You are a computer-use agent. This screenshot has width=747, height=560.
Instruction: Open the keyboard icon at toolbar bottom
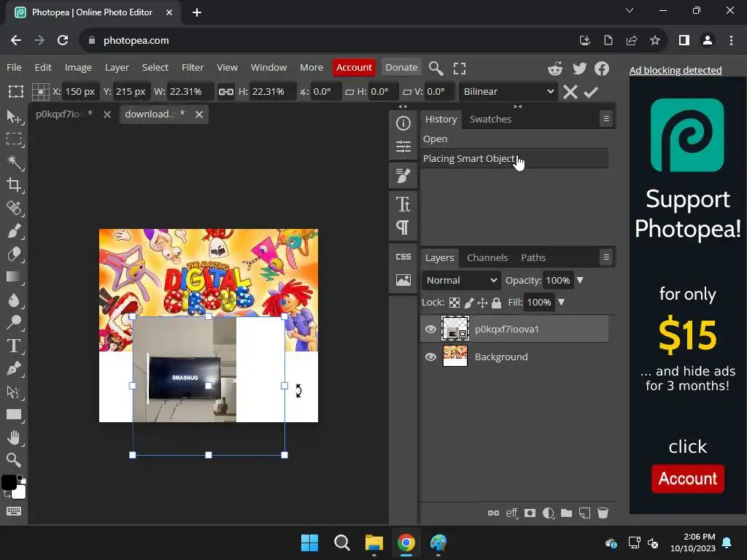point(13,511)
